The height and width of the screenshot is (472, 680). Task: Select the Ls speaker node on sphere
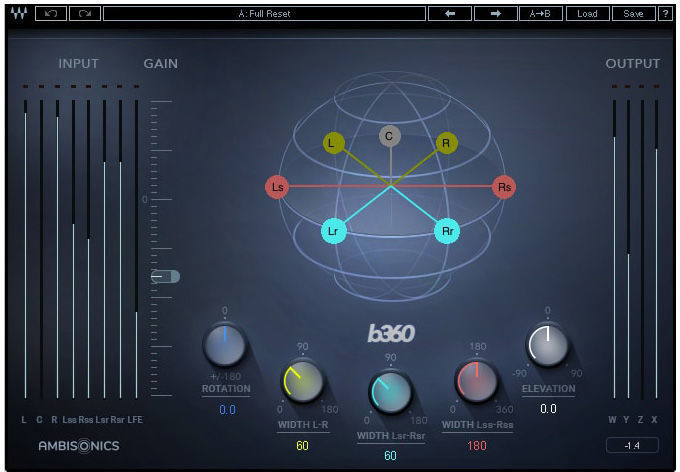(x=277, y=187)
